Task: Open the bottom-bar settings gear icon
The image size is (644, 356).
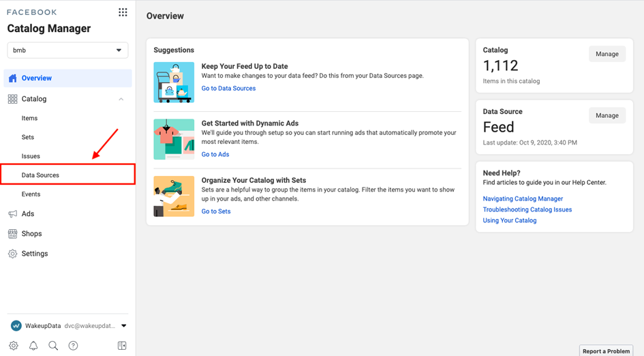Action: point(14,346)
